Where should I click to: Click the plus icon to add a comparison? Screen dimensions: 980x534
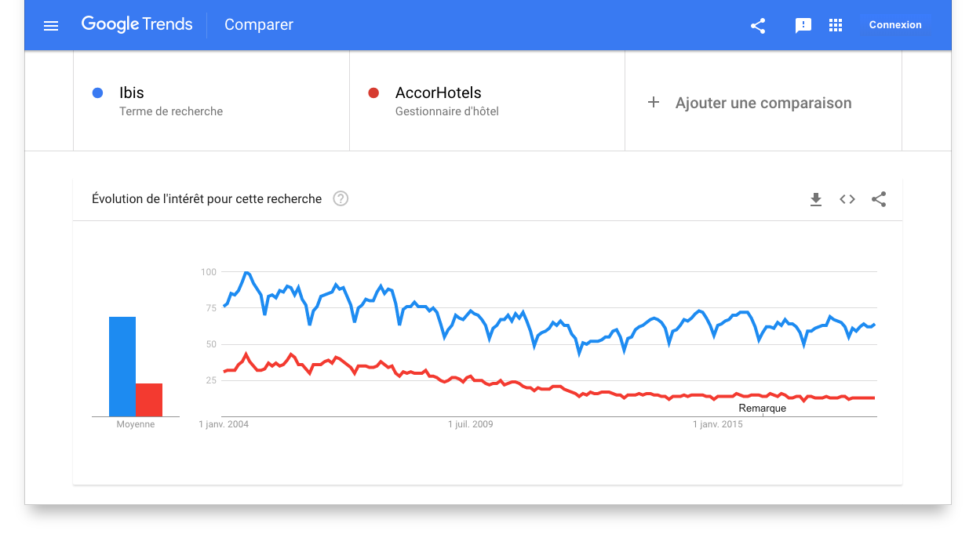point(654,102)
